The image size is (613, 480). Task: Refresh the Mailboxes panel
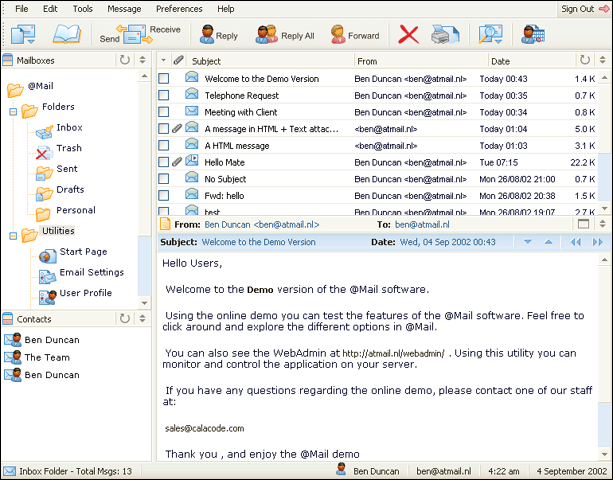pyautogui.click(x=125, y=60)
